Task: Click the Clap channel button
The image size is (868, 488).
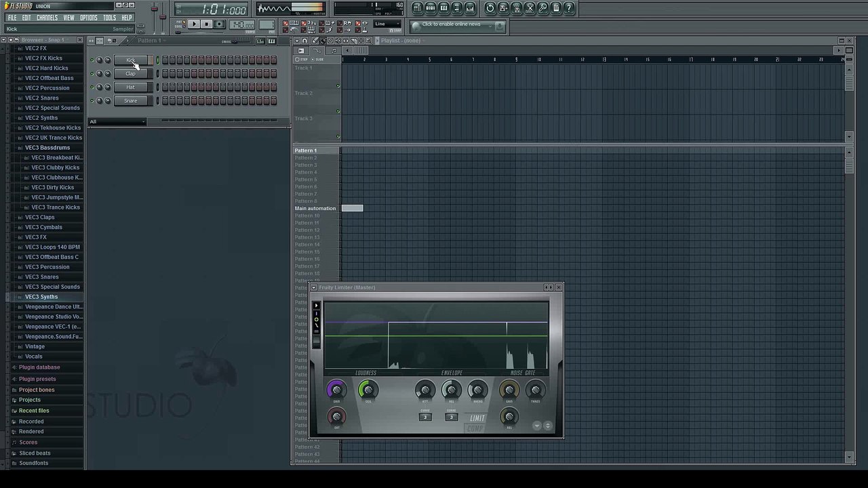Action: click(131, 74)
